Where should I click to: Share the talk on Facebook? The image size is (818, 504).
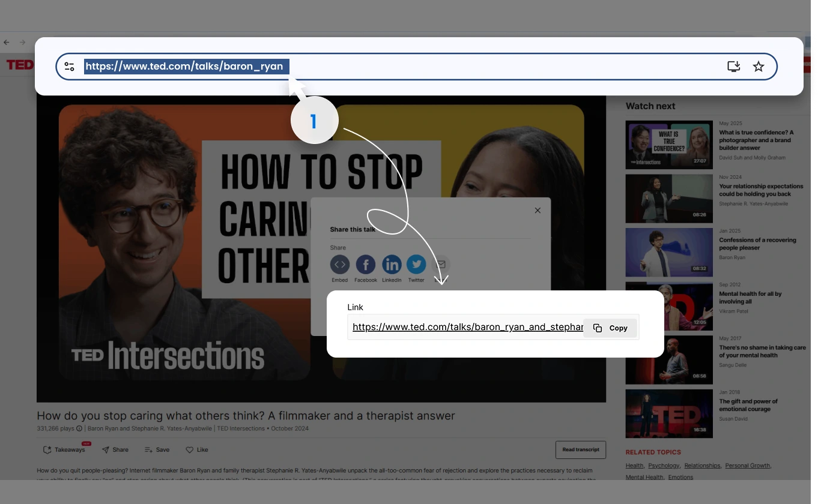366,265
